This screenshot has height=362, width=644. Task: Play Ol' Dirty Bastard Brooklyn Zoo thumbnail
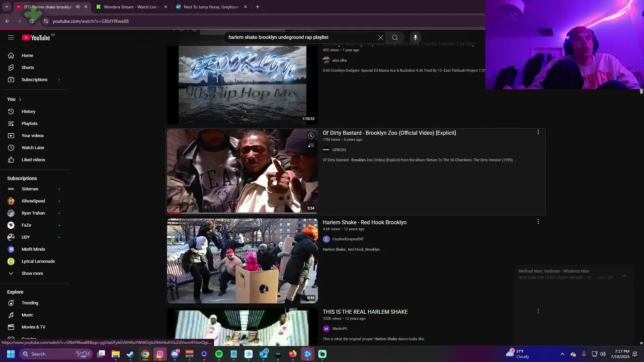(242, 171)
